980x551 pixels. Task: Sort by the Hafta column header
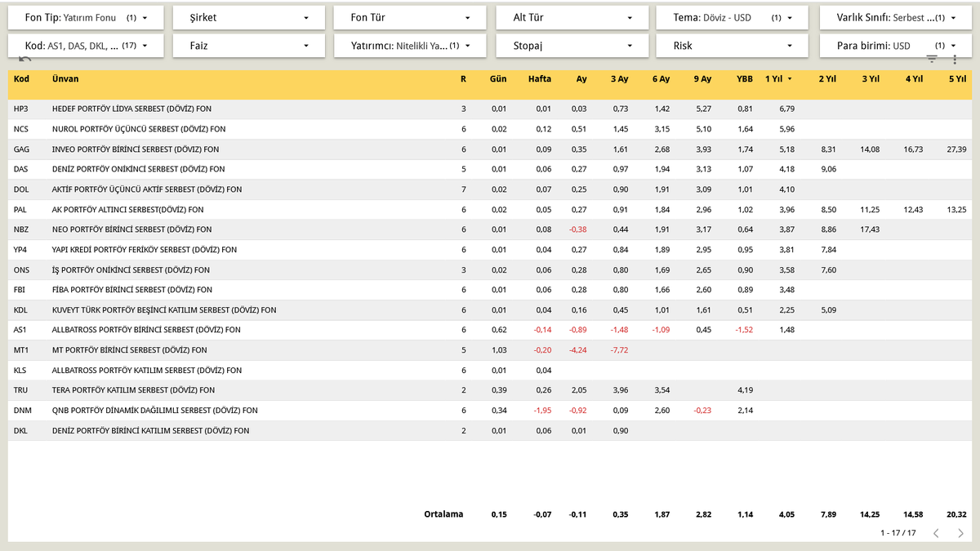[x=540, y=79]
